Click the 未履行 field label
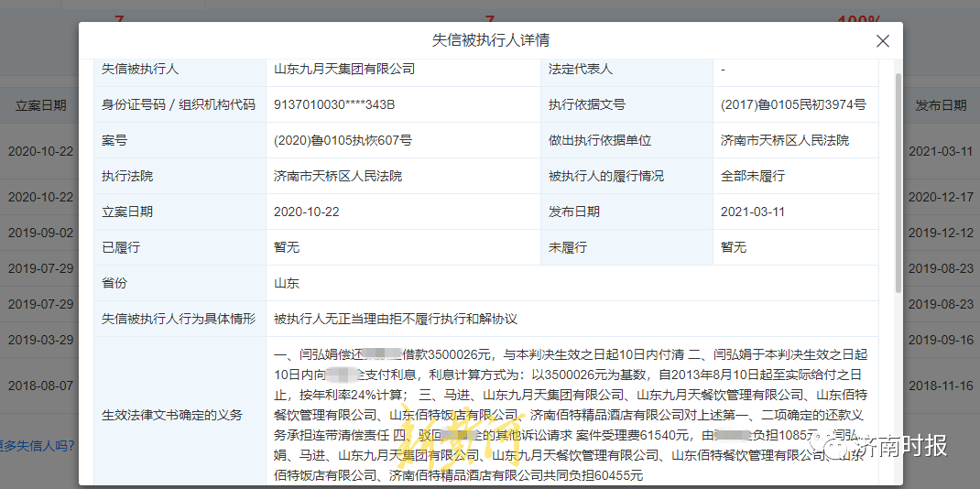The width and height of the screenshot is (980, 489). [568, 248]
